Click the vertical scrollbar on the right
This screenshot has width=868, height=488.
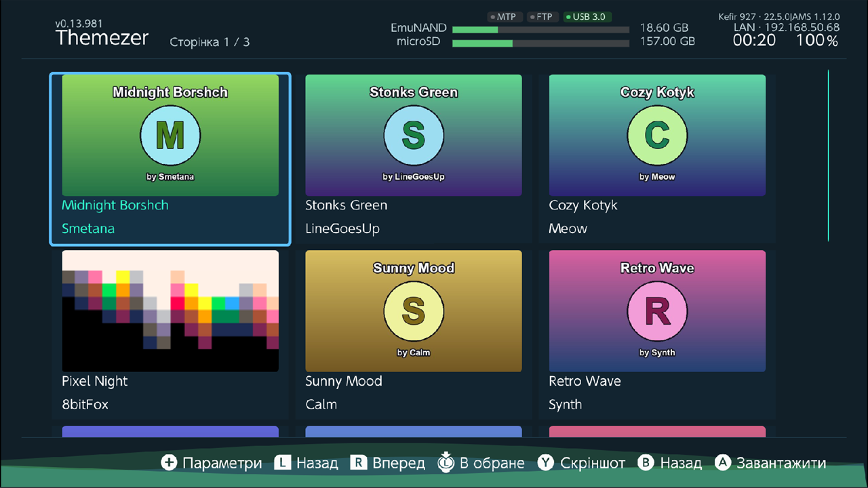(x=828, y=155)
